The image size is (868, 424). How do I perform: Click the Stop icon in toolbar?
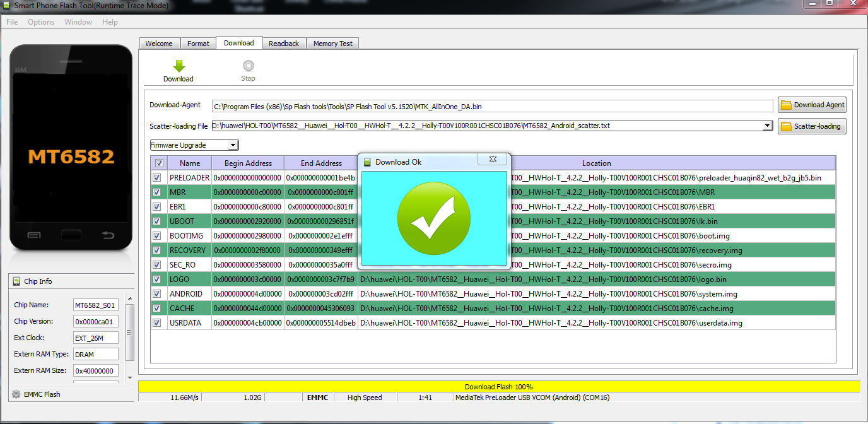[248, 66]
